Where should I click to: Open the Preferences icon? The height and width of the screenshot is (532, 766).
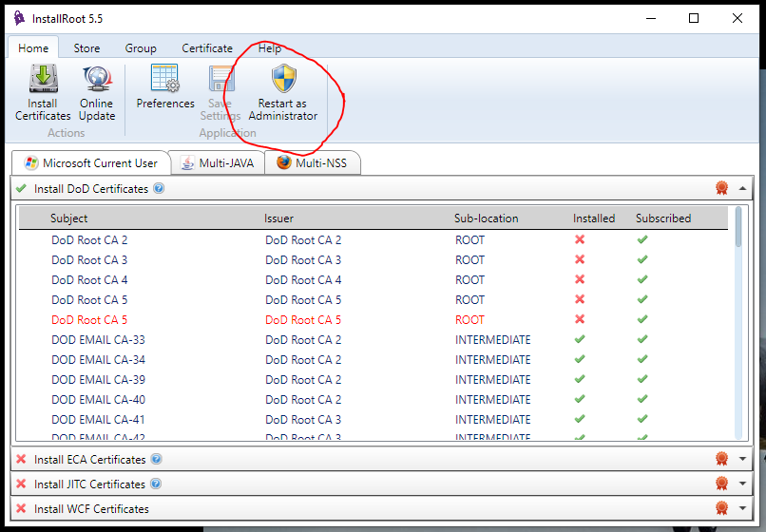tap(165, 78)
